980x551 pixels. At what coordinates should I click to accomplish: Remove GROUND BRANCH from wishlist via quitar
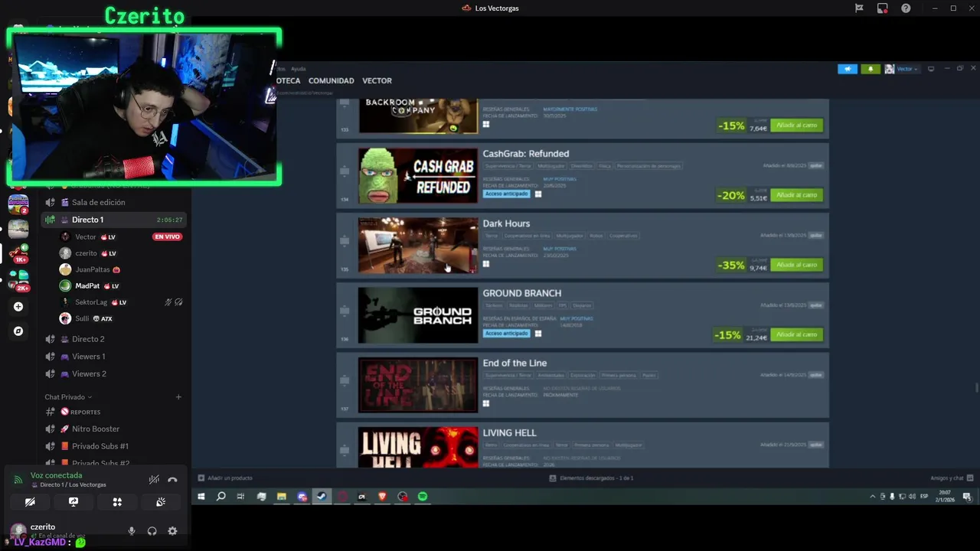coord(816,305)
